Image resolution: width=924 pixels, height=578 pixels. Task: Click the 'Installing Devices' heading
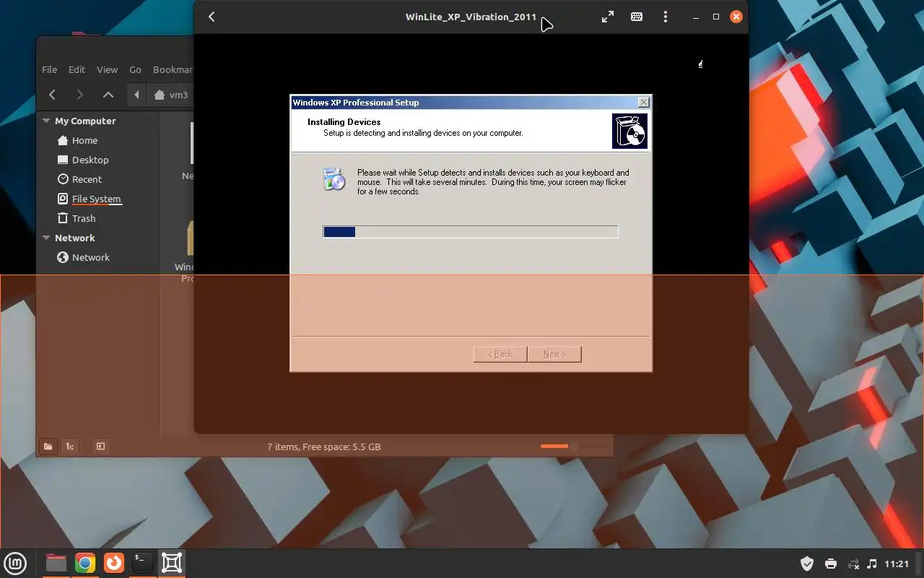[x=344, y=122]
